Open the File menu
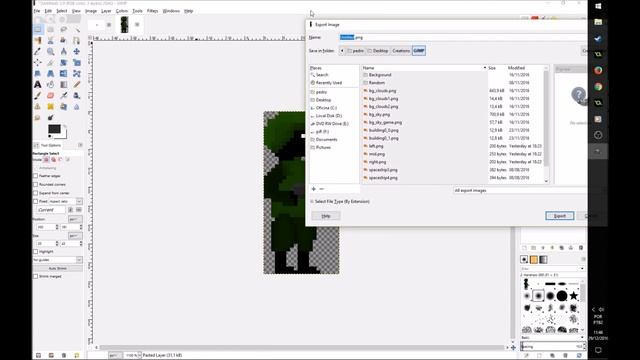This screenshot has width=640, height=360. [37, 11]
